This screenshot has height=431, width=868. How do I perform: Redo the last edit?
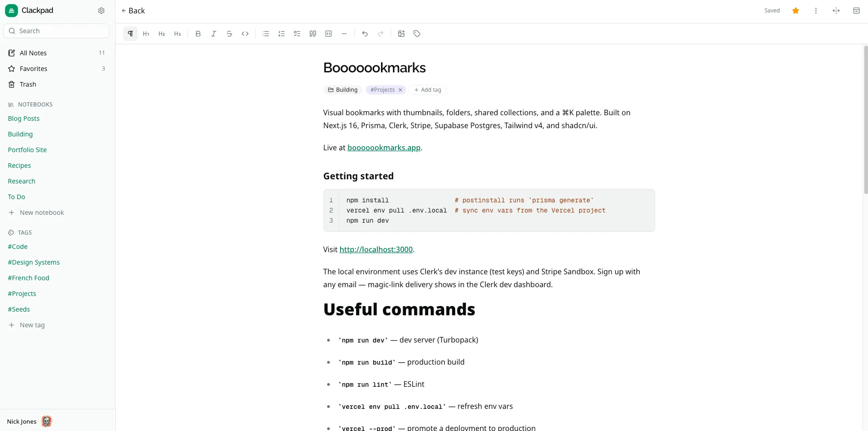381,34
